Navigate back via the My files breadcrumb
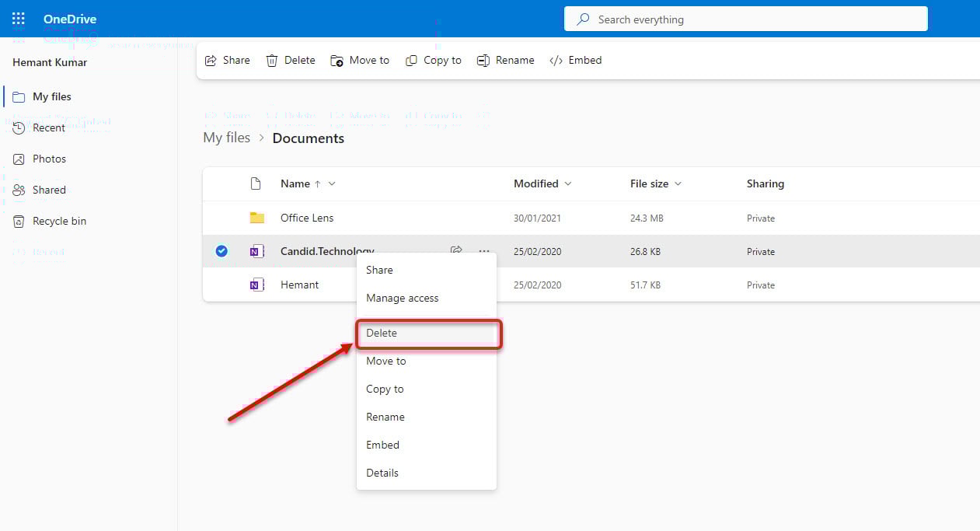This screenshot has width=980, height=531. (x=226, y=137)
